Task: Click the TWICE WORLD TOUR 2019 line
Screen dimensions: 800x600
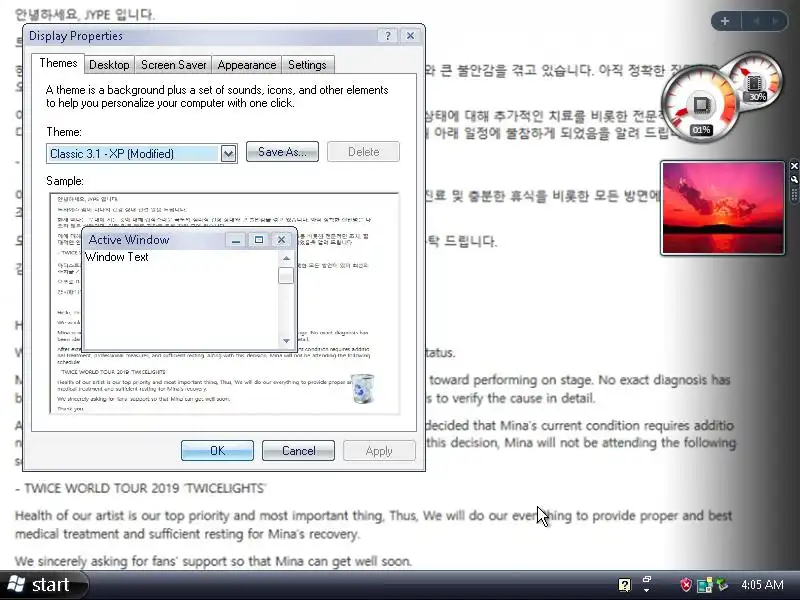Action: pos(141,488)
